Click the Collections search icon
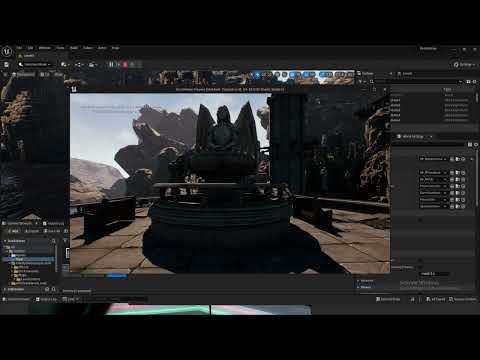 coord(54,289)
